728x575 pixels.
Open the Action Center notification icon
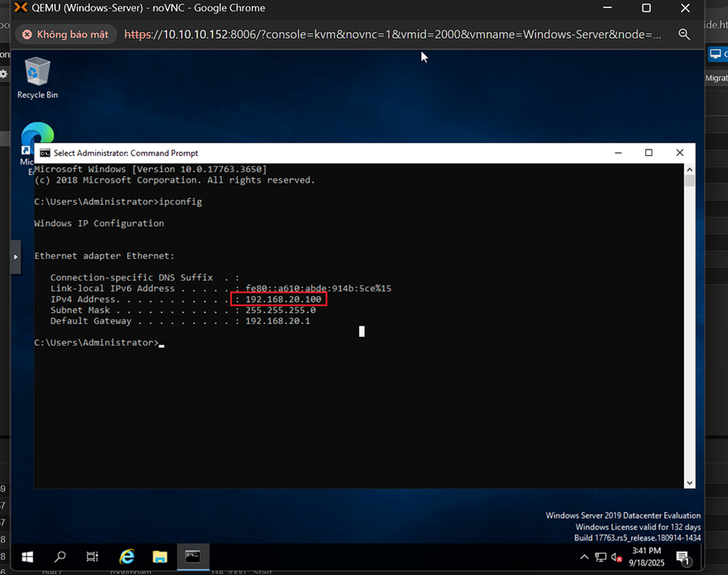tap(682, 557)
